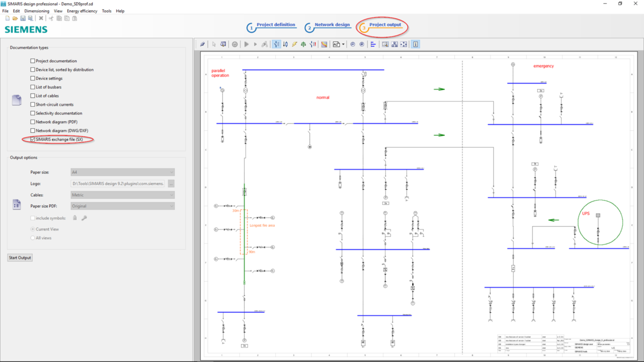The height and width of the screenshot is (362, 644).
Task: Check Device list, sorted by distribution
Action: pos(33,70)
